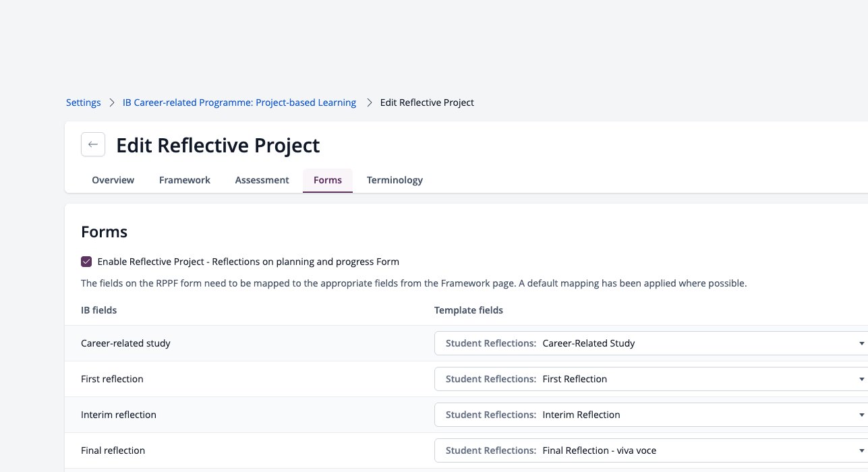Click the back arrow button beside the title
The width and height of the screenshot is (868, 472).
[x=93, y=144]
